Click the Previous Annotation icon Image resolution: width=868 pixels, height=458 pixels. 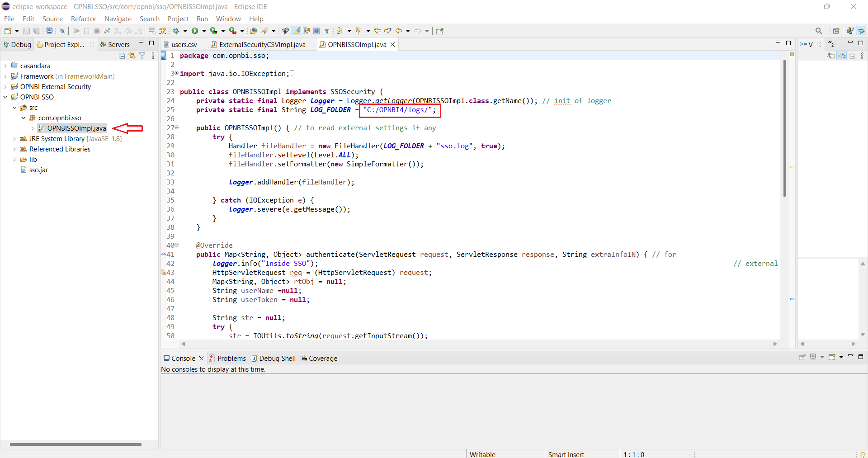(359, 31)
